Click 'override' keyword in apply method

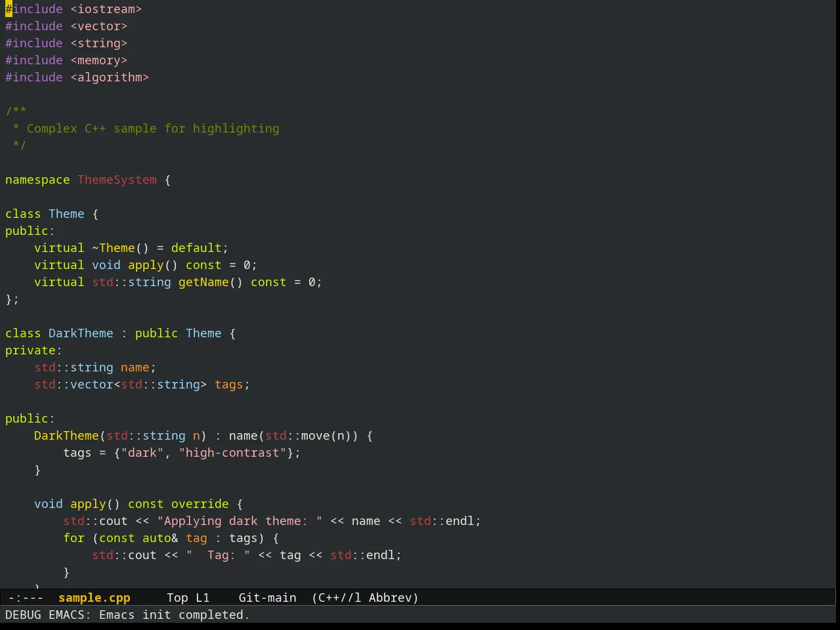coord(199,504)
